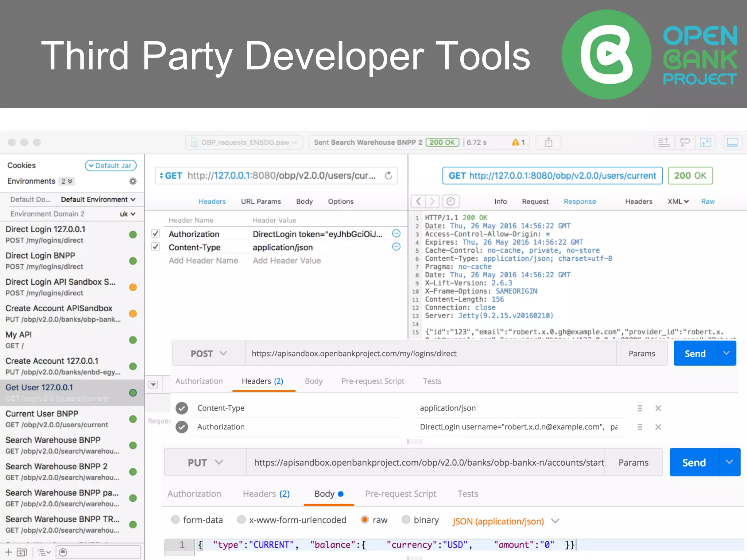Delete the Content-Type row in Postman

click(x=658, y=408)
